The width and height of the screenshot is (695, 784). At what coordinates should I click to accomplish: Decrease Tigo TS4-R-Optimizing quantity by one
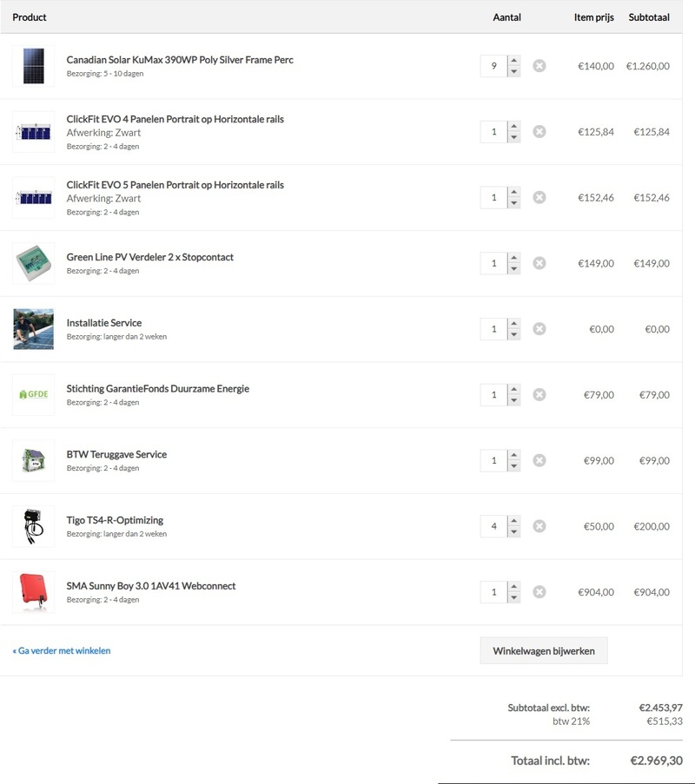click(513, 531)
